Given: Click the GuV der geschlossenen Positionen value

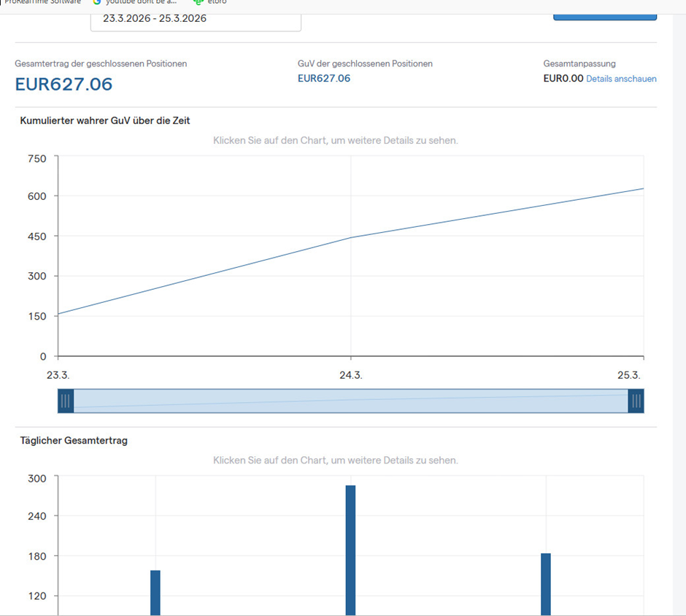Looking at the screenshot, I should (324, 79).
